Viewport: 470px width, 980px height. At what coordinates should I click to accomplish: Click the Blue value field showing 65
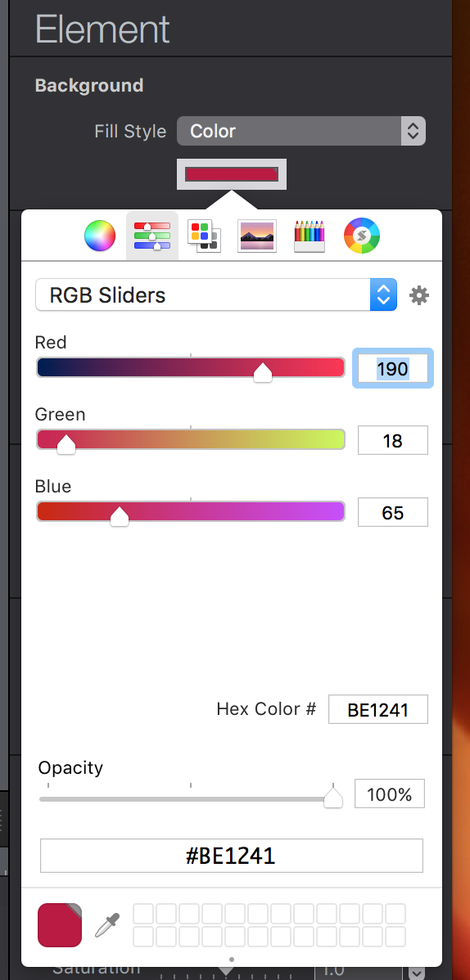(x=393, y=513)
